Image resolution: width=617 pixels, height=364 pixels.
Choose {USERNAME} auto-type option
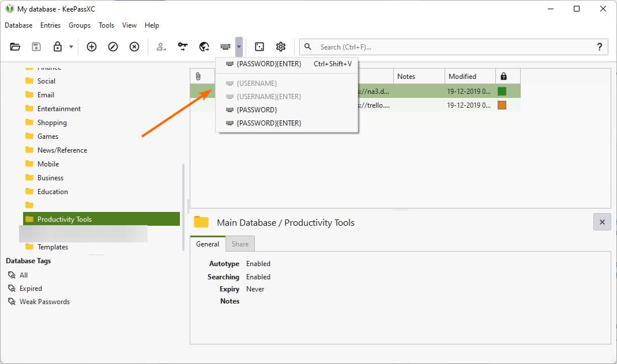click(287, 84)
